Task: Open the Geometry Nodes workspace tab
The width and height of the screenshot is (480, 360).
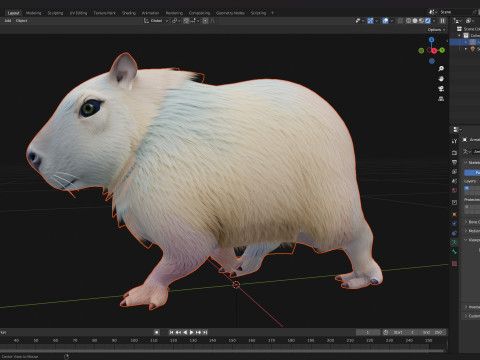Action: 230,13
